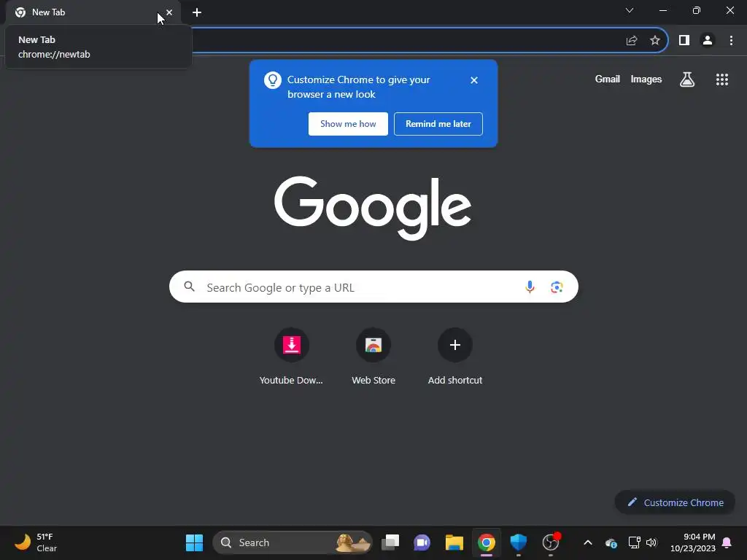This screenshot has width=747, height=560.
Task: Click the Google logo
Action: pos(373,208)
